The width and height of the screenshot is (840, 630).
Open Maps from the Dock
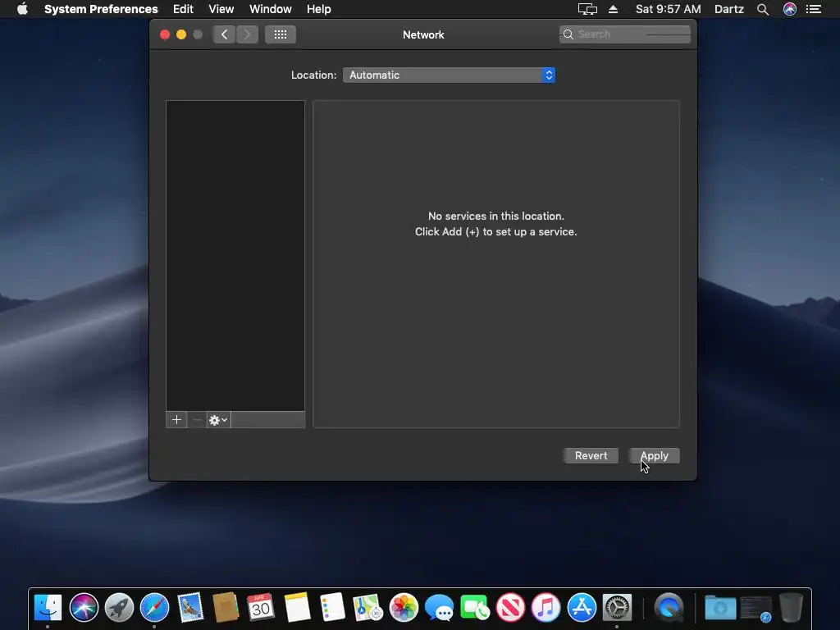368,608
